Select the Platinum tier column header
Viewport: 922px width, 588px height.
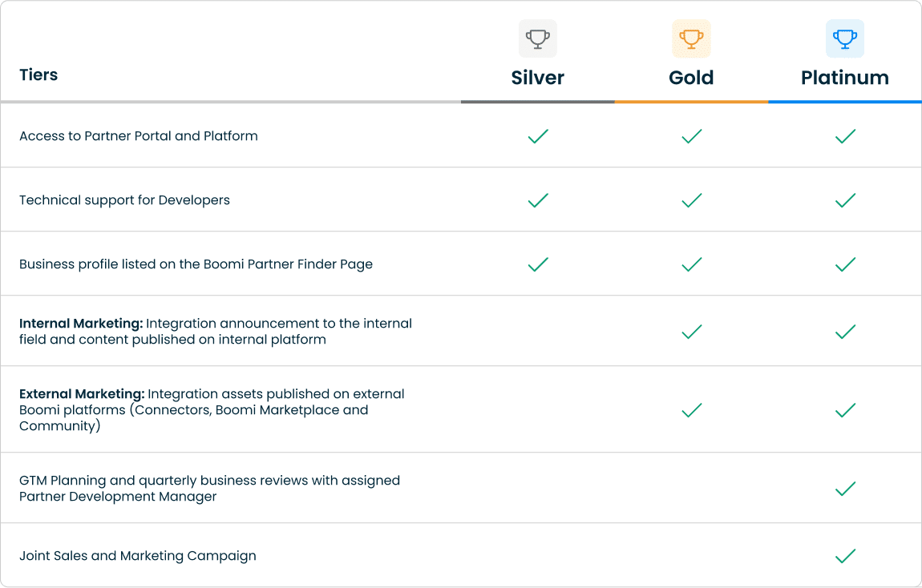(845, 77)
